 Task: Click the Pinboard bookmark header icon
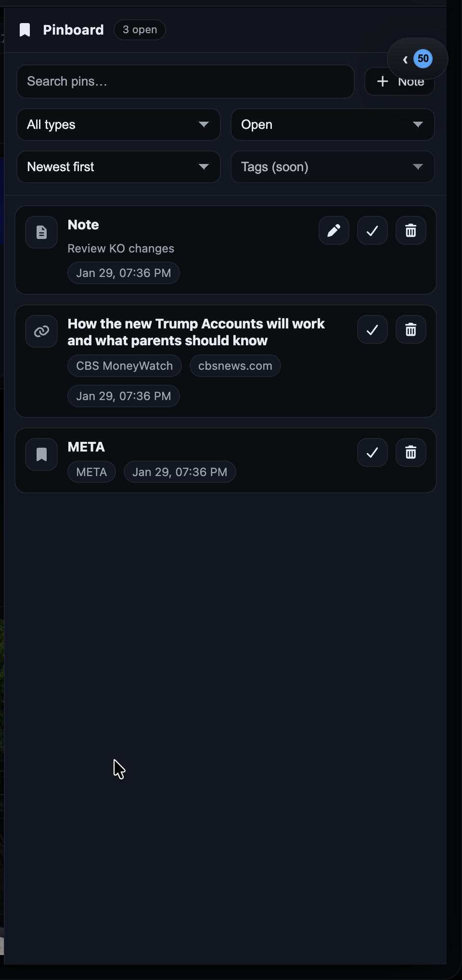[25, 29]
